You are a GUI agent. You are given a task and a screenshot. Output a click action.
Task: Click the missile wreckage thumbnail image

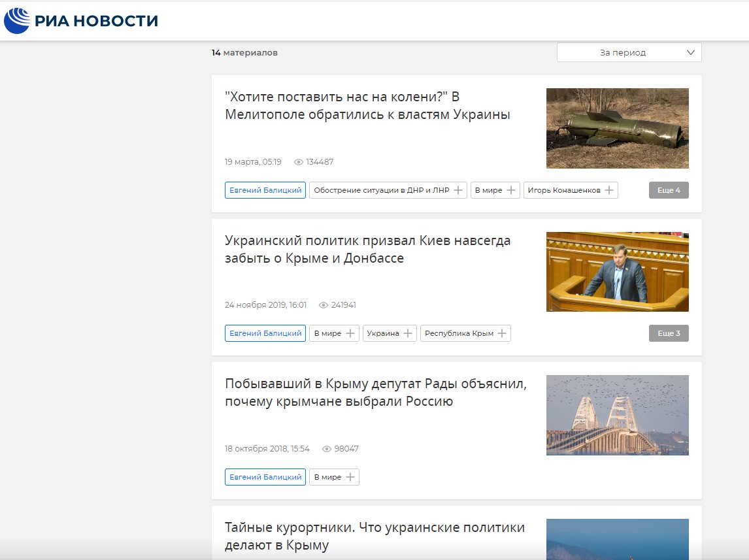617,128
